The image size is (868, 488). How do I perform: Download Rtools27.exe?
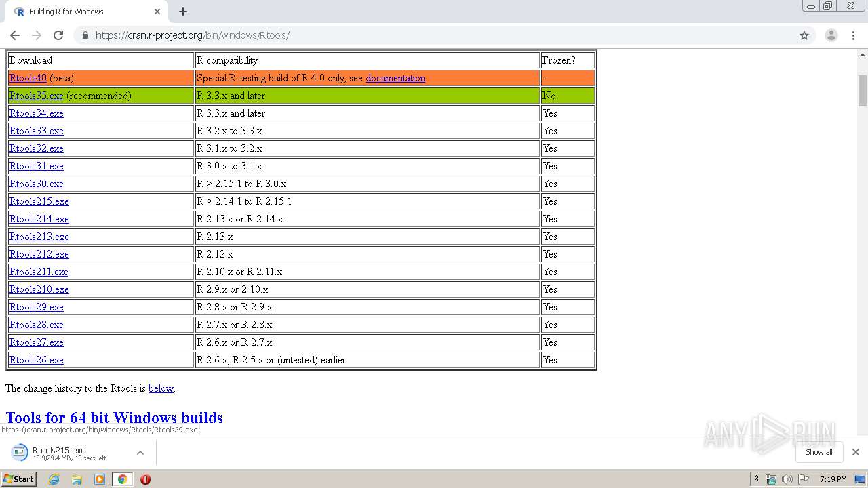click(36, 342)
